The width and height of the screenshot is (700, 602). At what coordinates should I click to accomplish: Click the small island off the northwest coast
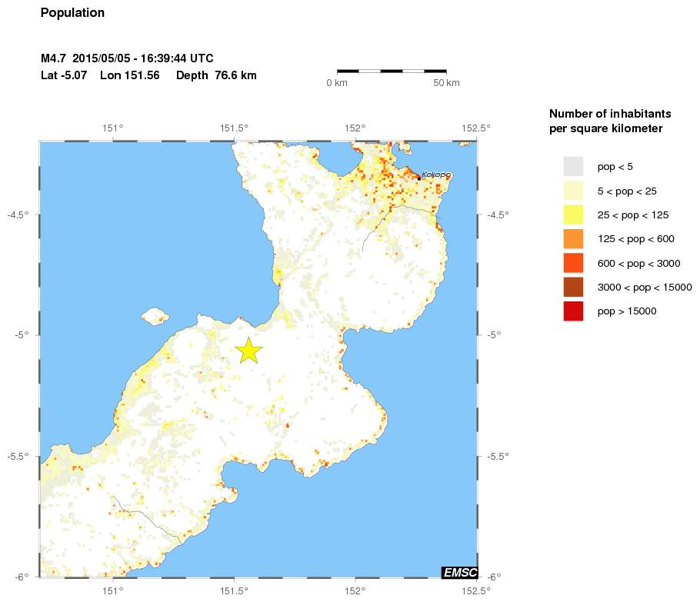[x=155, y=315]
